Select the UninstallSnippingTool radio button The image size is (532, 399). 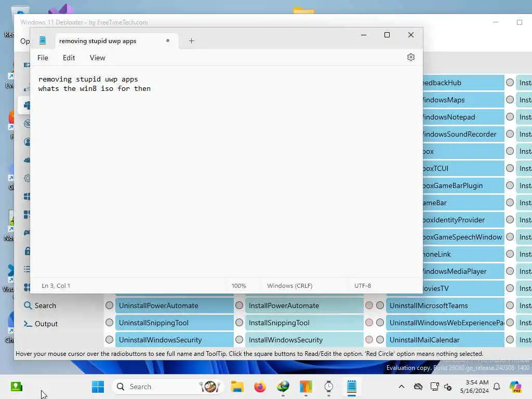click(x=109, y=322)
